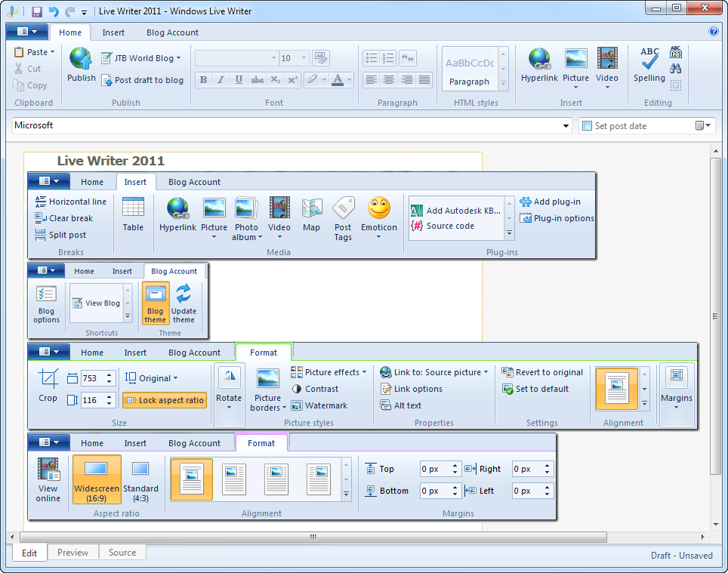
Task: Open the Emoticon smiley icon
Action: click(x=378, y=209)
